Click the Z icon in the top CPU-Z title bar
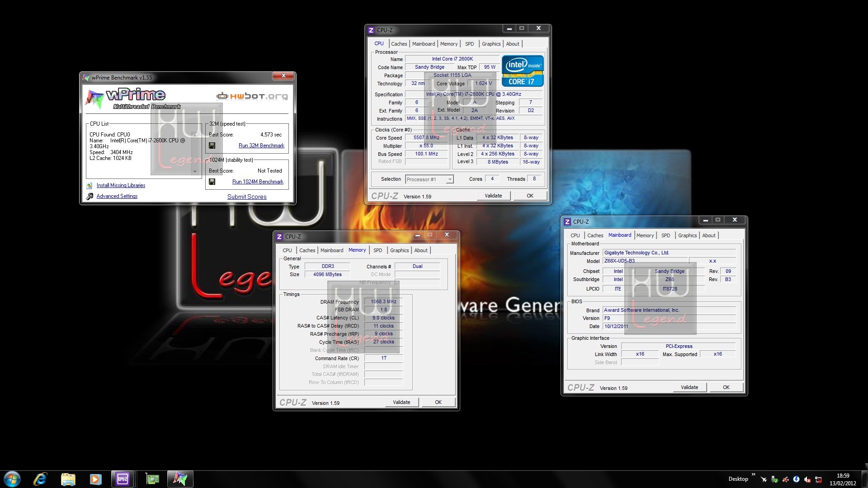This screenshot has height=488, width=868. 371,30
